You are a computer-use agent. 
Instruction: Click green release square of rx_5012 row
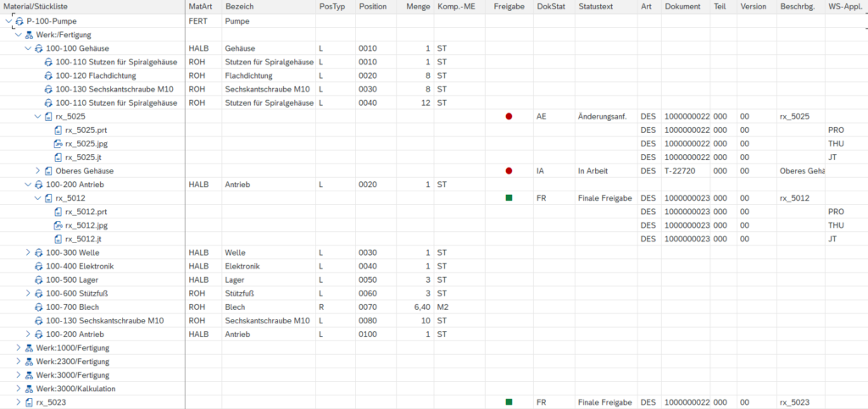(x=509, y=198)
